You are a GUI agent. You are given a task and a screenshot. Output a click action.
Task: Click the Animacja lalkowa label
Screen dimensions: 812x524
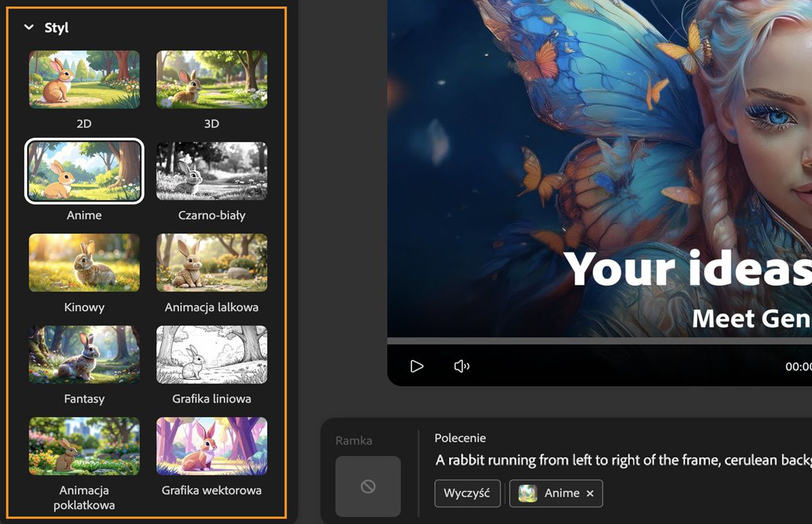coord(212,307)
